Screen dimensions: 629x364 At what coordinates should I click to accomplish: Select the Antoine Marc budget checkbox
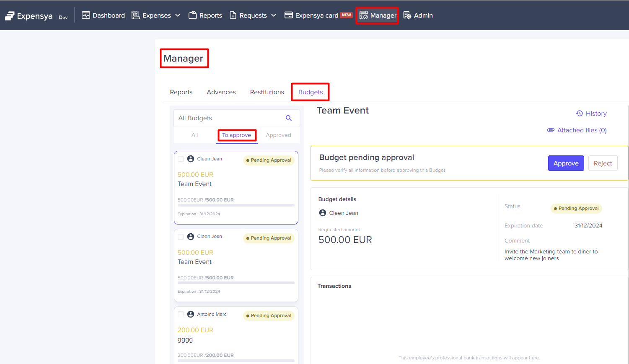pos(181,314)
